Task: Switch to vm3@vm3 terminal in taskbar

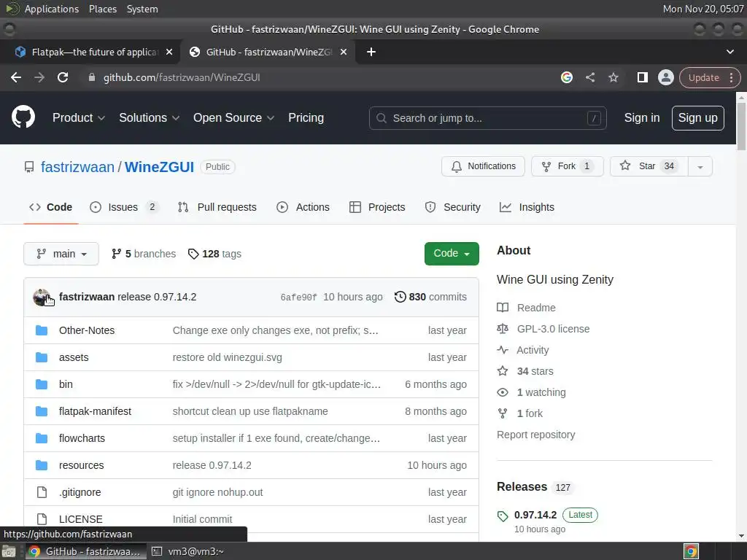Action: click(x=188, y=551)
